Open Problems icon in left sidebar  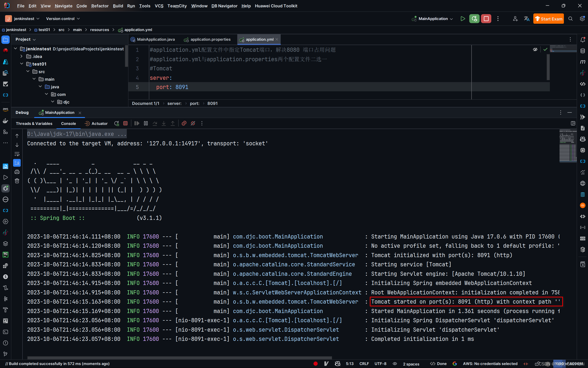(x=5, y=343)
